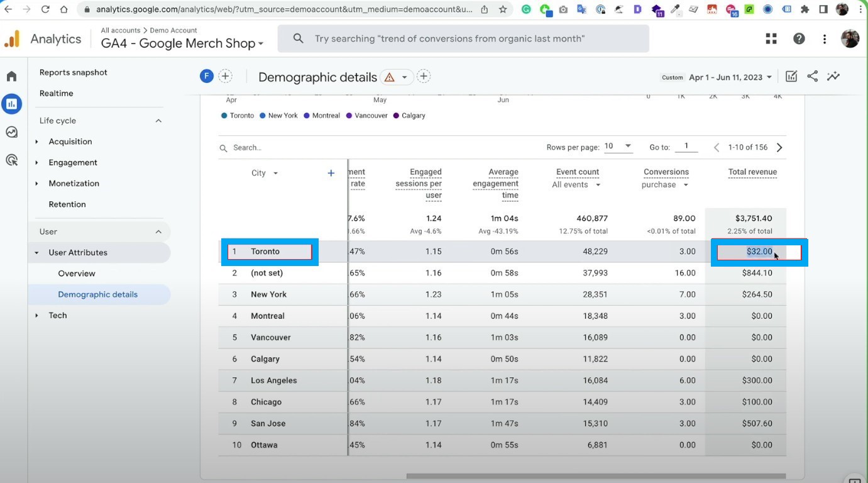Click the Go to page number field

[686, 147]
